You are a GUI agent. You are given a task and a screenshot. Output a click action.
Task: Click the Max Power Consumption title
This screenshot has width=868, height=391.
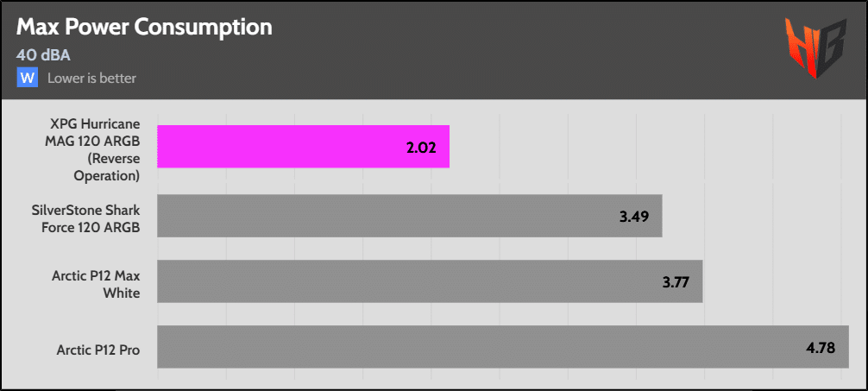(144, 28)
